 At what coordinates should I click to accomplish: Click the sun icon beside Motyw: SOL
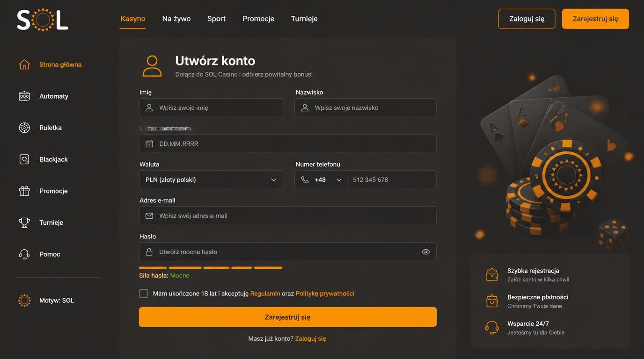click(x=24, y=301)
